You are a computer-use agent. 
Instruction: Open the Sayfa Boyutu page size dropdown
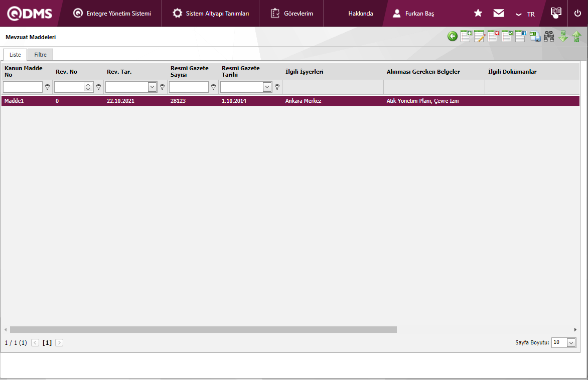coord(571,342)
